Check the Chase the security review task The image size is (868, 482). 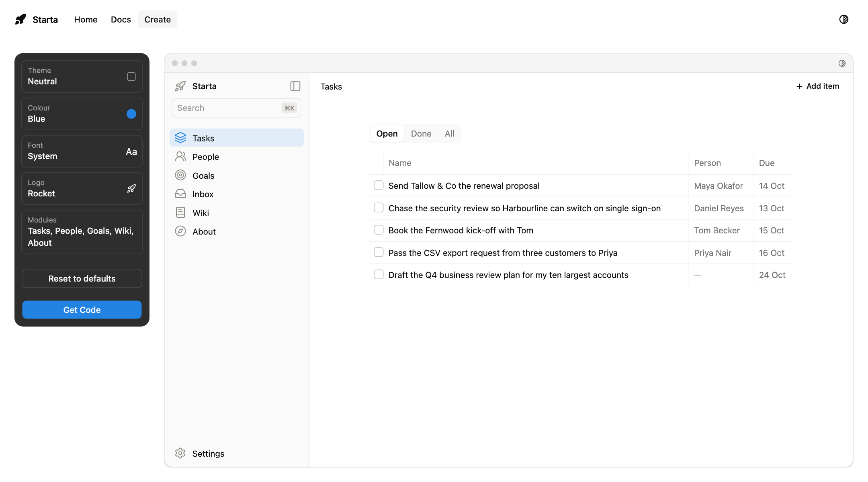point(379,208)
